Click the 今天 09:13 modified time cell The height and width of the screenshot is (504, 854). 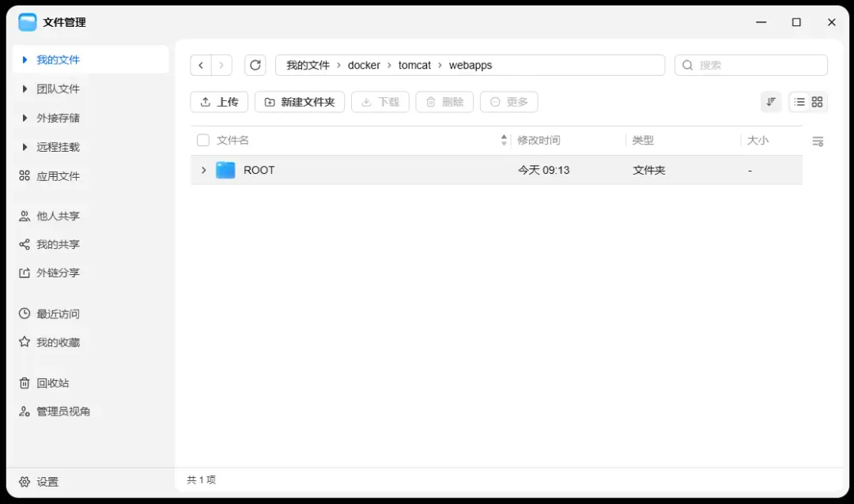point(543,170)
